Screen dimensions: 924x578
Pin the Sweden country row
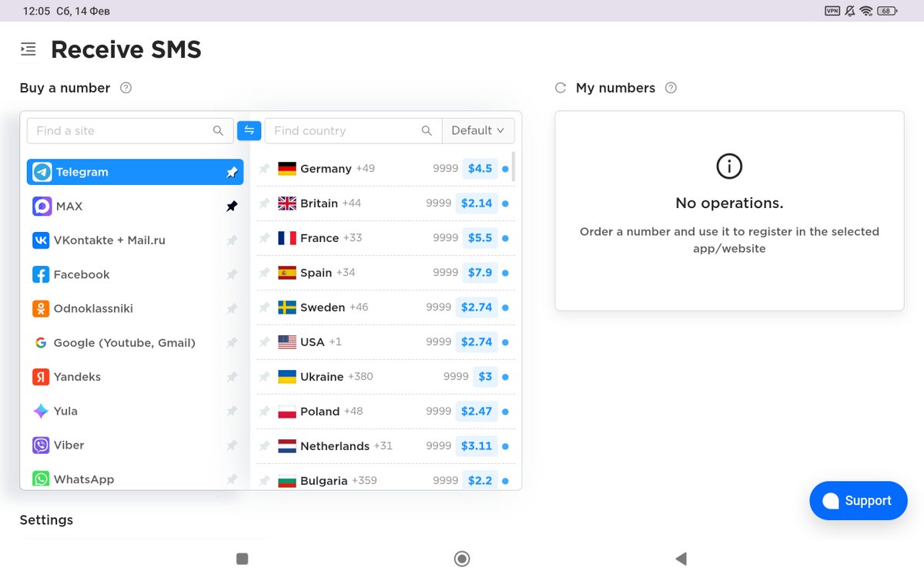click(264, 307)
